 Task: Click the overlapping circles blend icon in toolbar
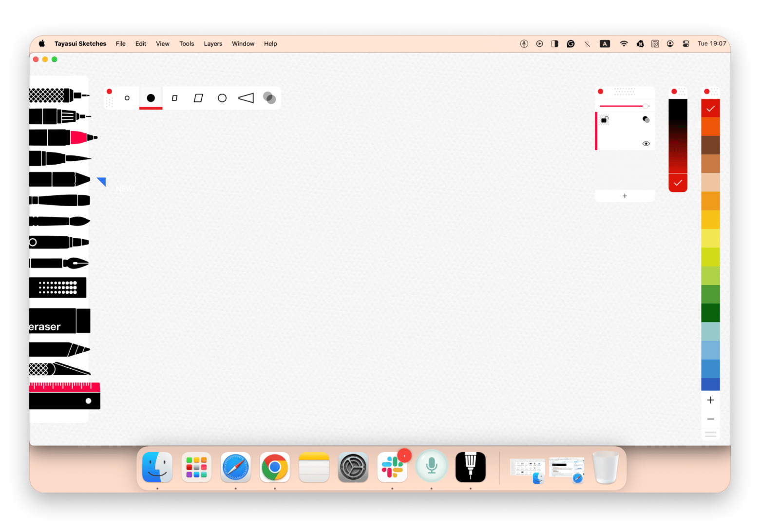(269, 98)
